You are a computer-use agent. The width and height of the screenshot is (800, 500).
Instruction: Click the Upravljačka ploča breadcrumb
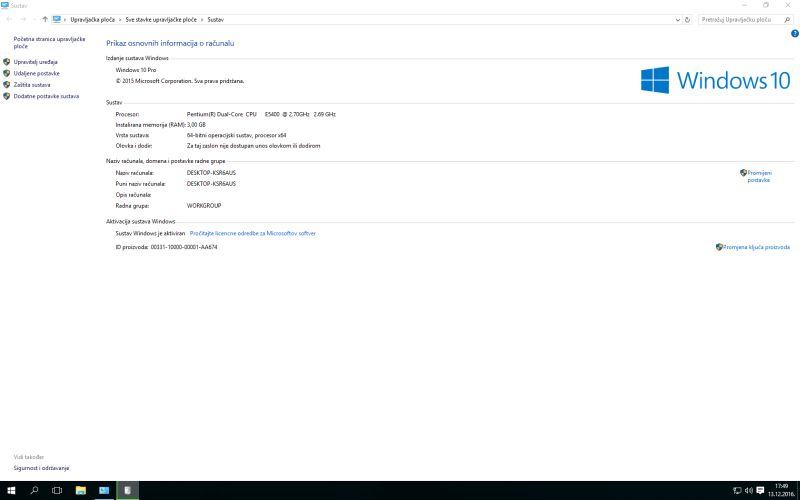pyautogui.click(x=92, y=19)
